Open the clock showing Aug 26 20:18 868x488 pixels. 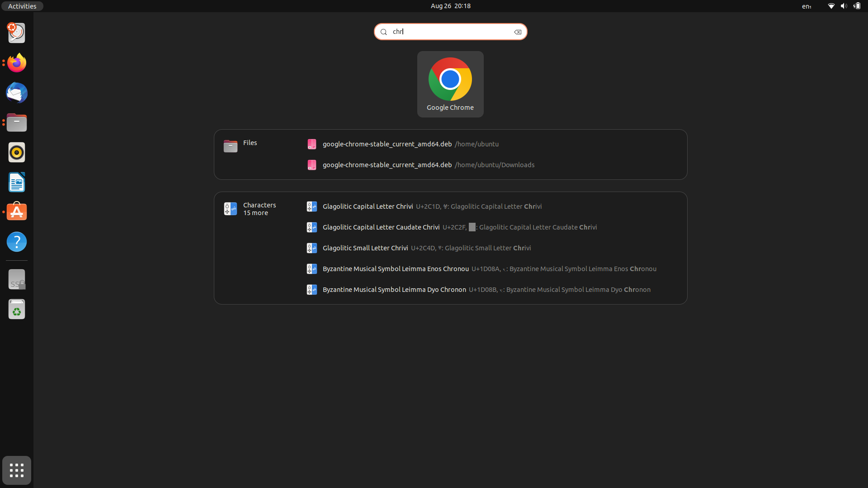point(451,6)
